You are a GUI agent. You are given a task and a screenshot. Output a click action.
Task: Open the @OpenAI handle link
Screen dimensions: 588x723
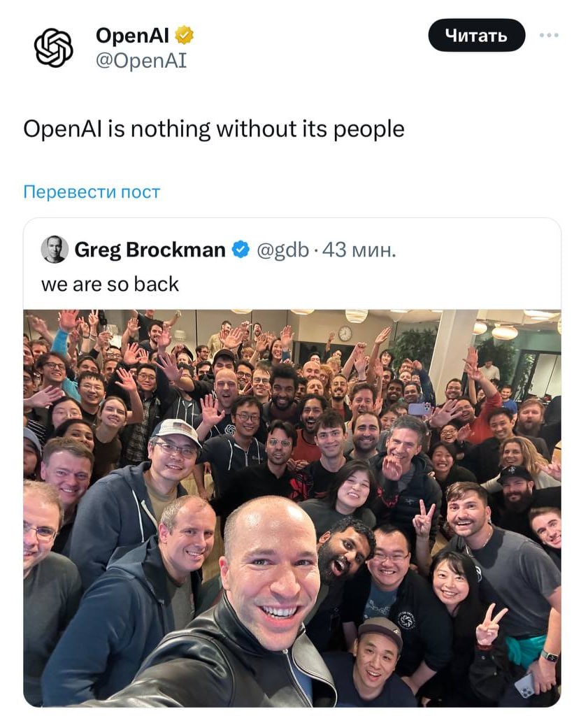click(141, 60)
